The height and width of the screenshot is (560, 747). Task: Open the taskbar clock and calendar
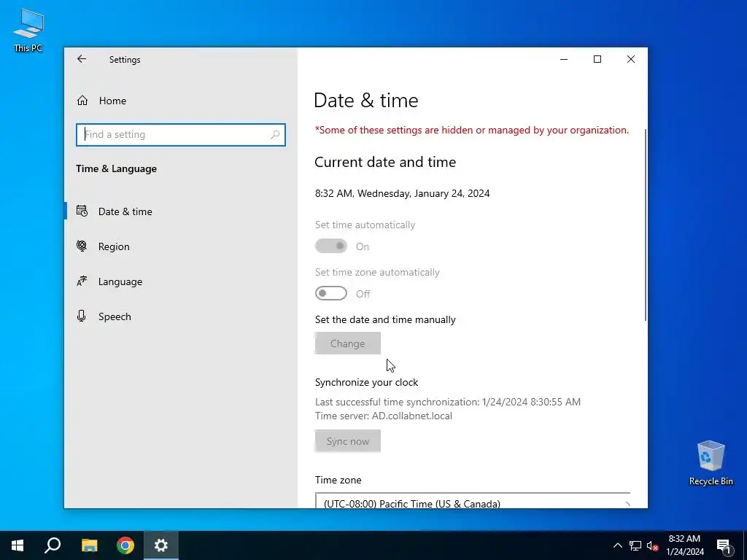tap(684, 545)
